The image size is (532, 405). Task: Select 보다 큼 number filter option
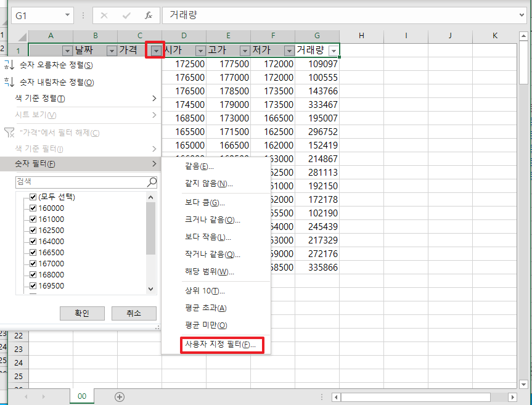pos(216,203)
